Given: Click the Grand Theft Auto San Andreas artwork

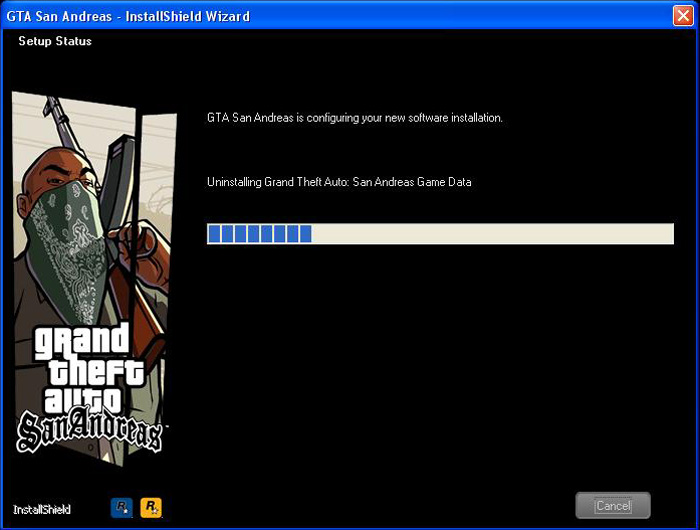Looking at the screenshot, I should click(93, 279).
